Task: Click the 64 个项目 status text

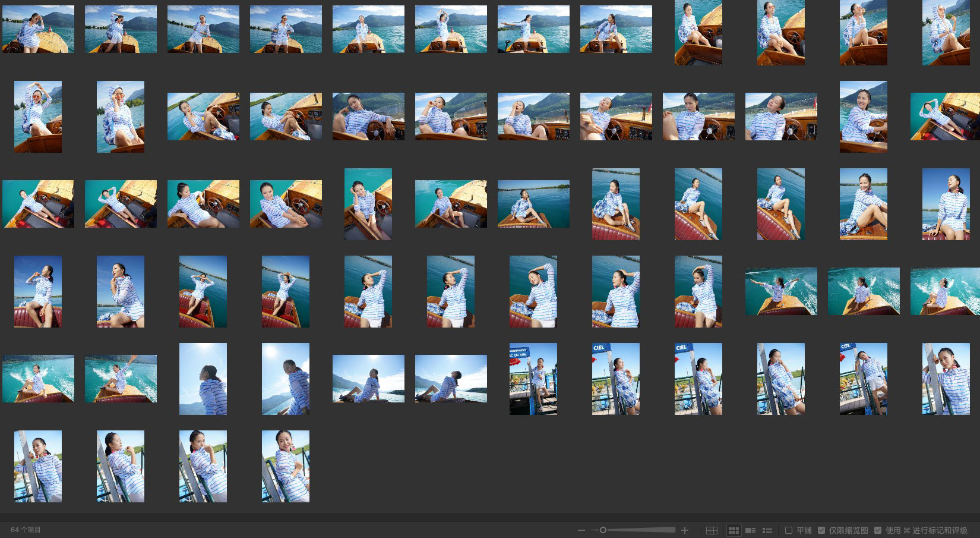Action: pos(26,530)
